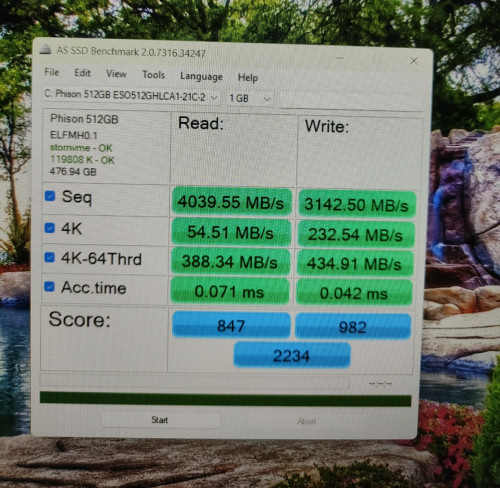Viewport: 500px width, 488px height.
Task: Select the total score 2234 box
Action: (292, 355)
